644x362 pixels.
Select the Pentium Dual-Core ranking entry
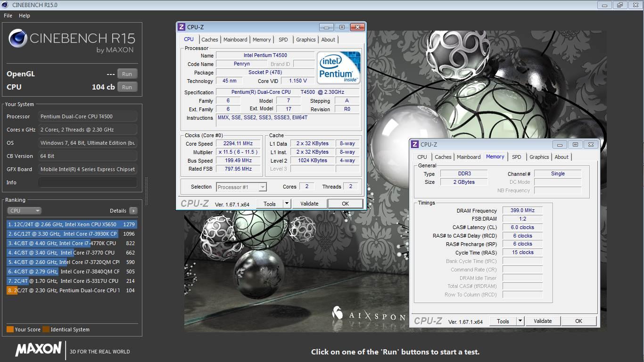(72, 290)
